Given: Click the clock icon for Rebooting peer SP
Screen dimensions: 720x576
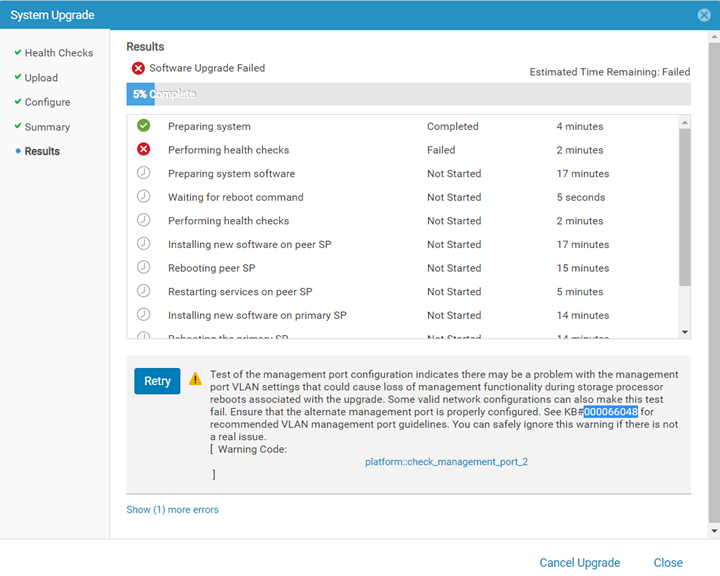Looking at the screenshot, I should tap(144, 268).
